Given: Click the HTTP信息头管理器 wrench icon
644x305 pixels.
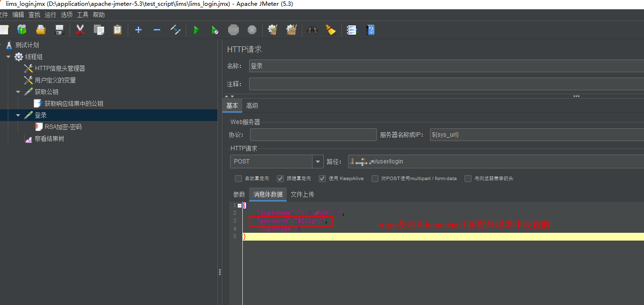Looking at the screenshot, I should 28,68.
